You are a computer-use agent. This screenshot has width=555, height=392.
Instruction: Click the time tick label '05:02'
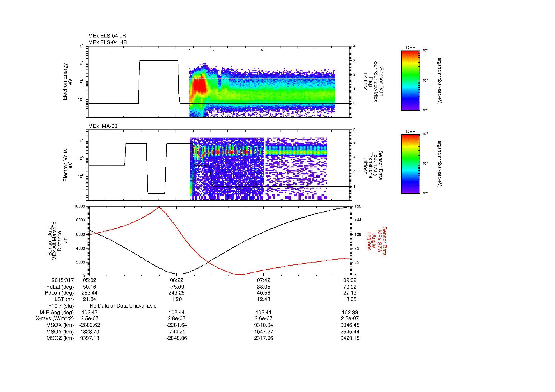pyautogui.click(x=89, y=280)
